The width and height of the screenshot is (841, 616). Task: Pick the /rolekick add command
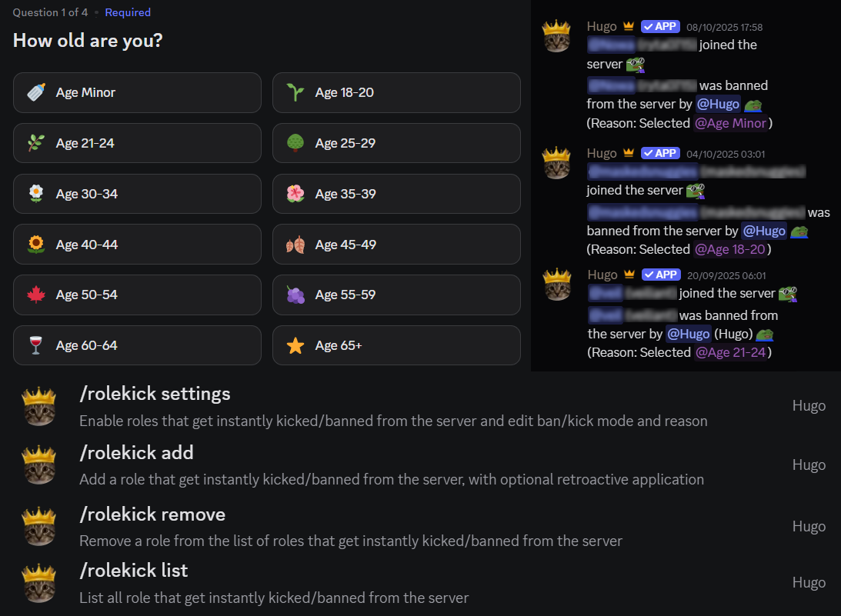click(x=136, y=452)
